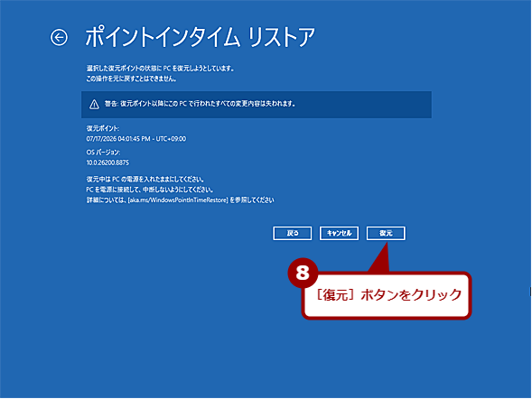Click the OS バージョン: label

click(x=103, y=153)
